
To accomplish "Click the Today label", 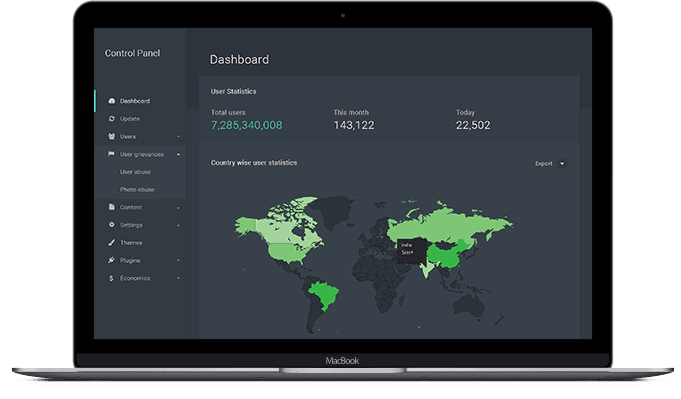I will (465, 112).
